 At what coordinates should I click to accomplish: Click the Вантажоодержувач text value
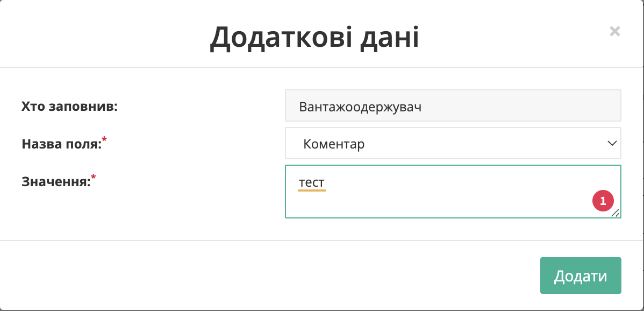pyautogui.click(x=360, y=107)
